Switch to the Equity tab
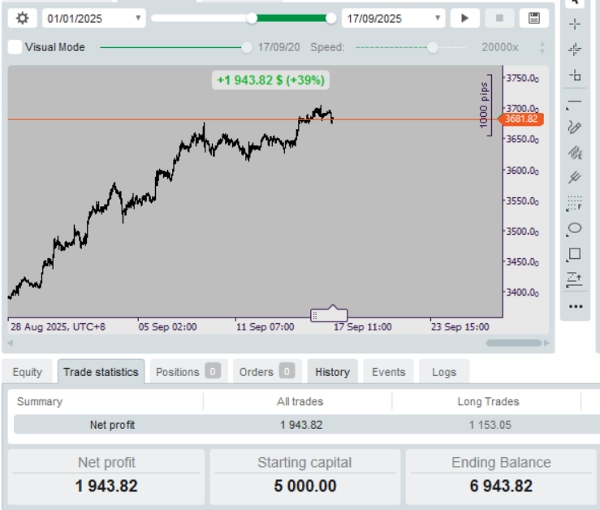Viewport: 600px width, 510px height. 27,372
